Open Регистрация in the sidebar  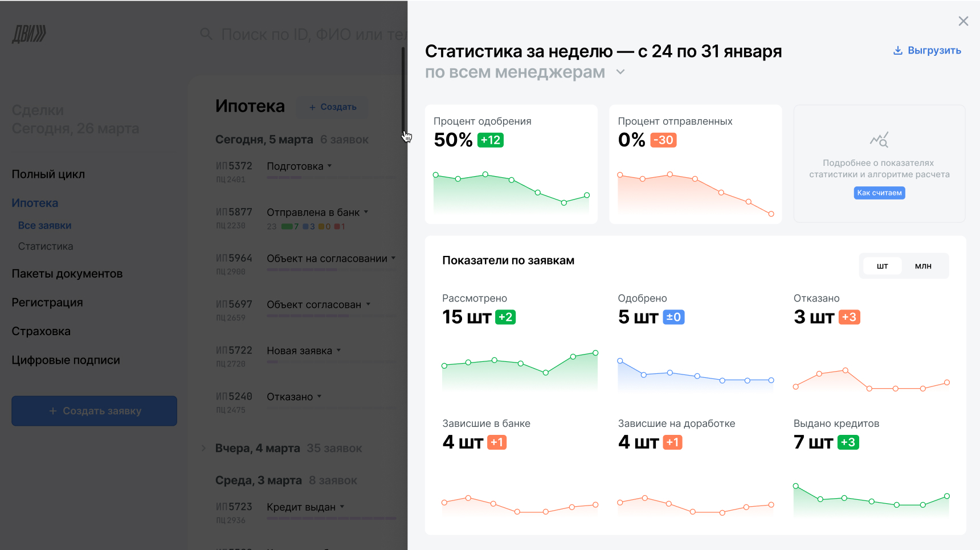(47, 303)
